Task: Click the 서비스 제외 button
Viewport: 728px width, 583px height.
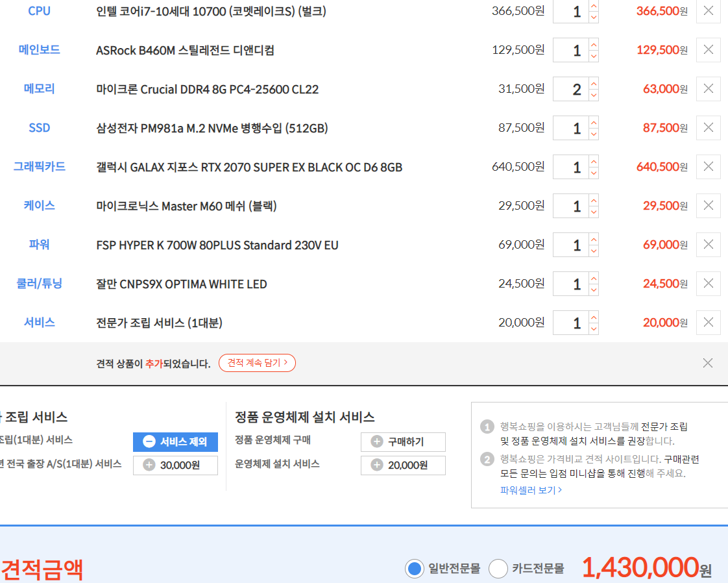Action: (x=175, y=441)
